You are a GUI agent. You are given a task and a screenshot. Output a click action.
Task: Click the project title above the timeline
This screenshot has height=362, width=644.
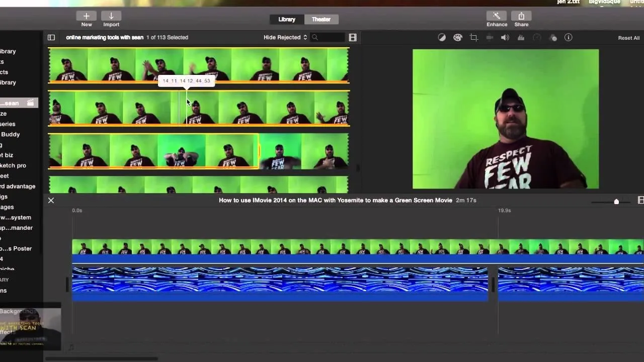point(335,200)
